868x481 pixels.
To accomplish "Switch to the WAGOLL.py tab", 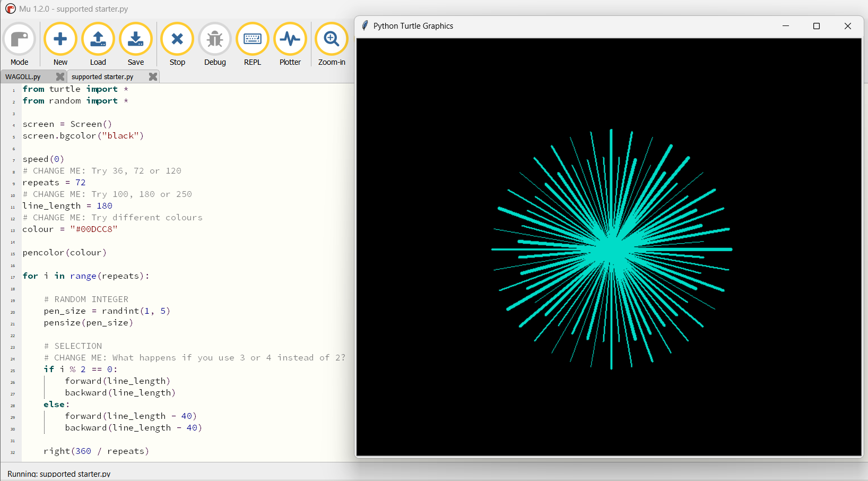I will (23, 76).
